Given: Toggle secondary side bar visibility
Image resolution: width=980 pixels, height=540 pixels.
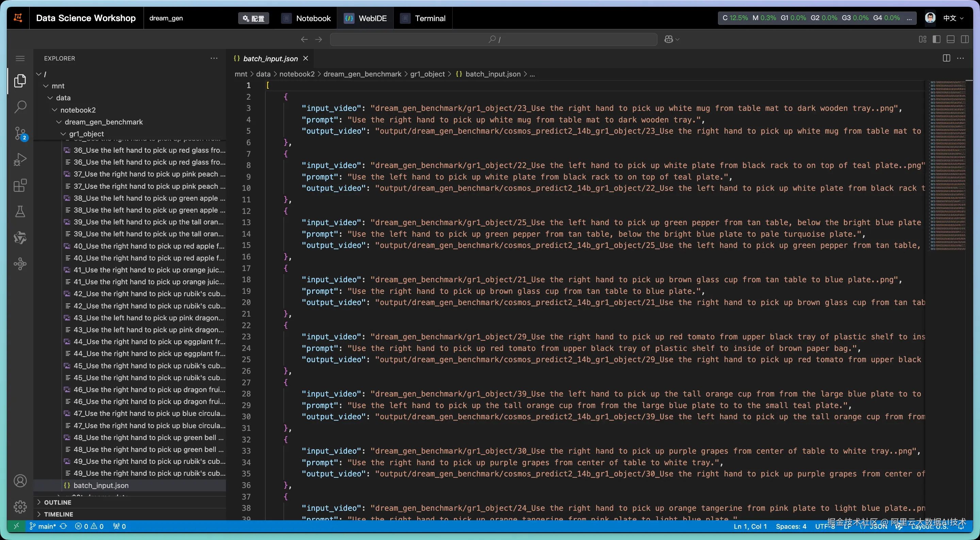Looking at the screenshot, I should pos(964,39).
